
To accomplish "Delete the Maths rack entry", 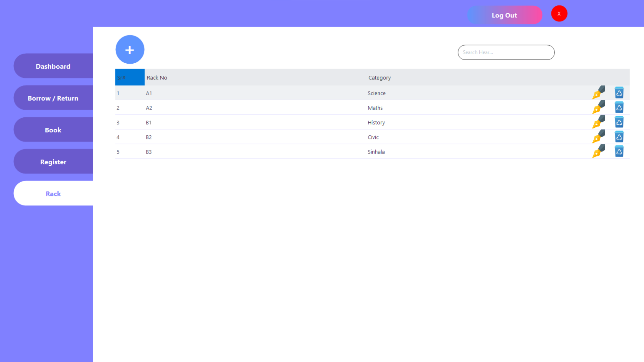I will pos(619,107).
